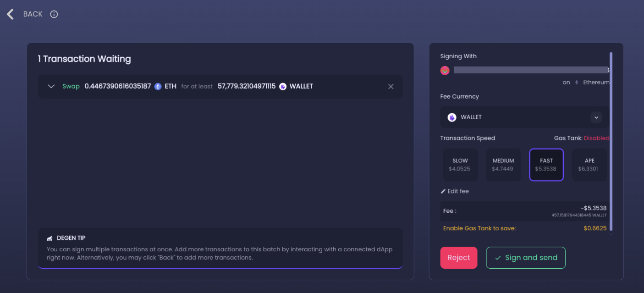
Task: Click the pencil icon beside Edit fee
Action: click(443, 191)
